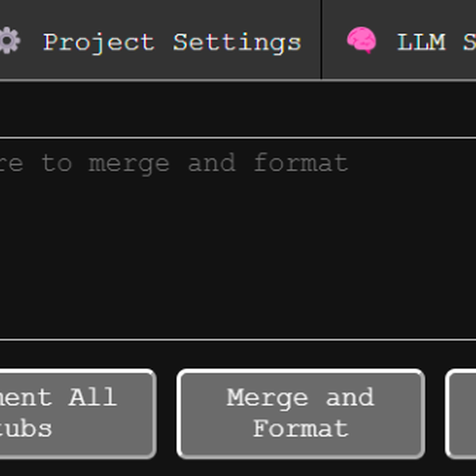
Task: Click empty space inside the dark text box
Action: pyautogui.click(x=238, y=270)
